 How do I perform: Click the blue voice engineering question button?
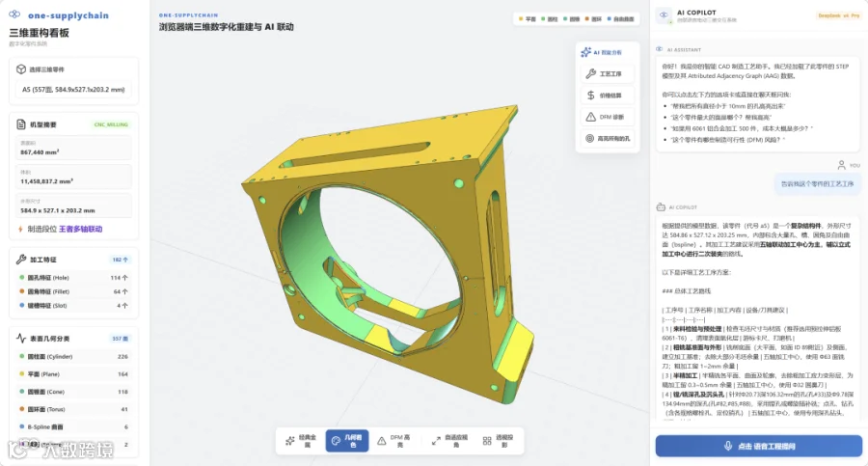(758, 446)
